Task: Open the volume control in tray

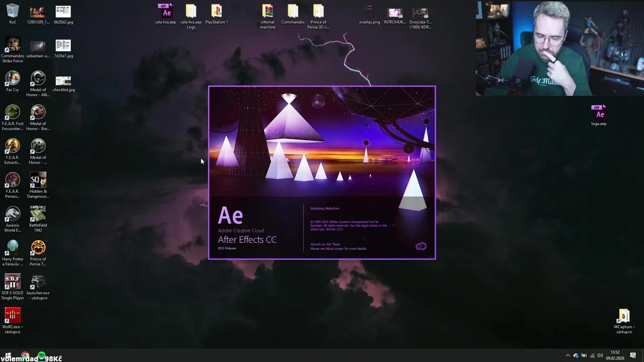Action: pos(600,355)
